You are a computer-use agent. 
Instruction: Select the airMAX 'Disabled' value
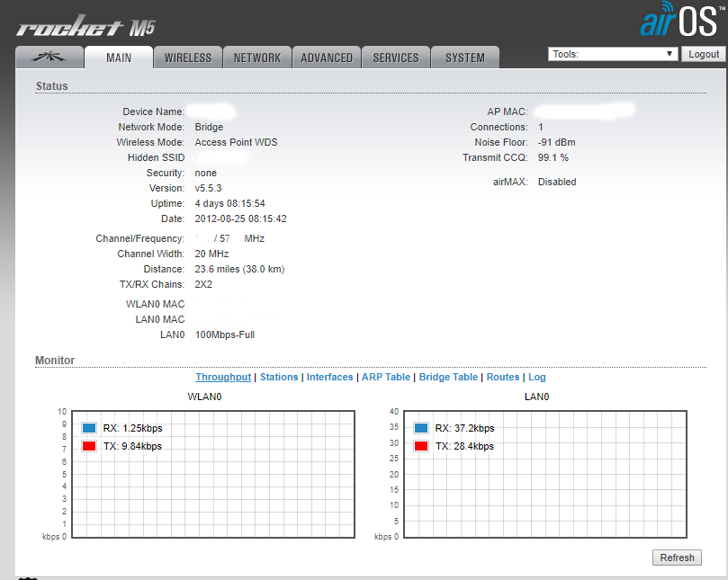557,182
